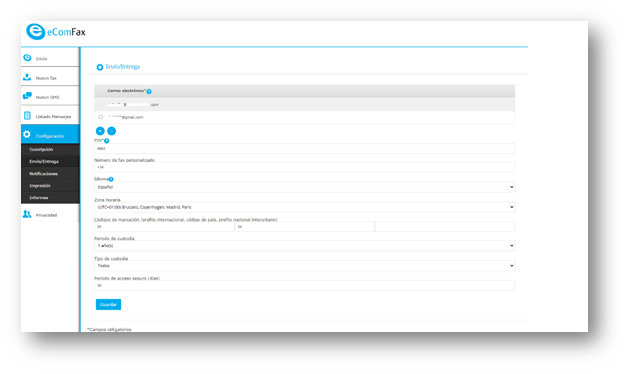Open the Idioma dropdown showing Español
This screenshot has height=374, width=630.
tap(304, 187)
